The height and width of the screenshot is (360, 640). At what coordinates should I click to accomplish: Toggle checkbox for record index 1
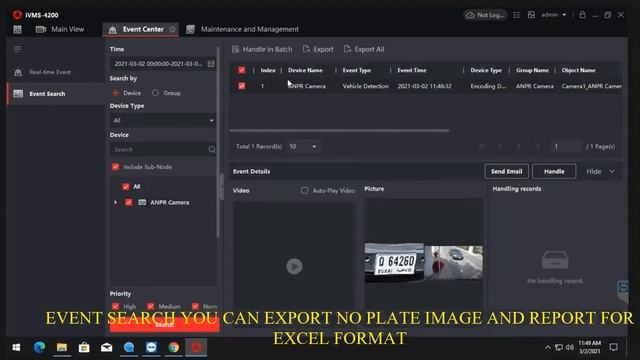[242, 86]
